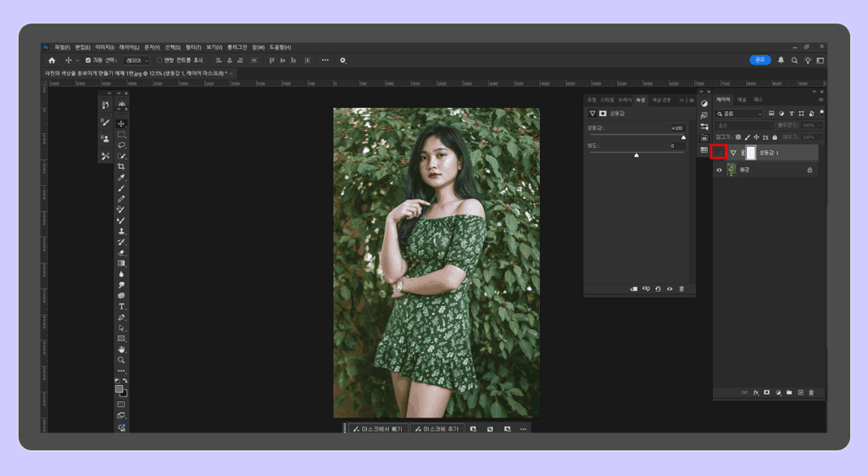Open adjustment layer menu at Layers bottom
The height and width of the screenshot is (476, 868).
point(778,392)
